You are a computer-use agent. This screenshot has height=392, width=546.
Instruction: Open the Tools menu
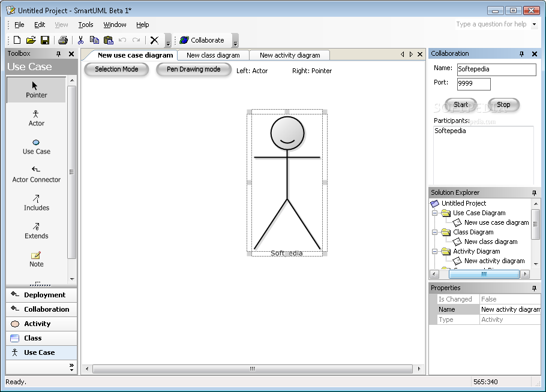86,25
